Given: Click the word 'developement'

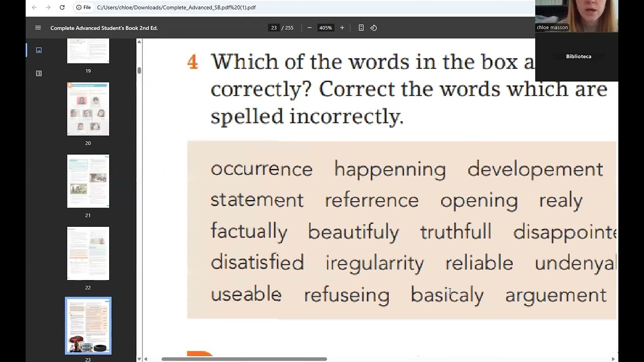Looking at the screenshot, I should (535, 170).
